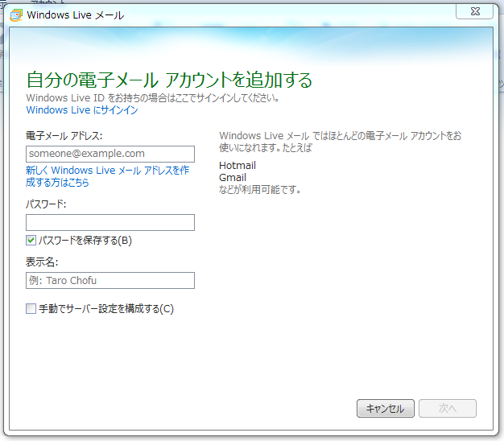Screen dimensions: 504x441
Task: Select the 表示名 text field
Action: click(x=110, y=280)
